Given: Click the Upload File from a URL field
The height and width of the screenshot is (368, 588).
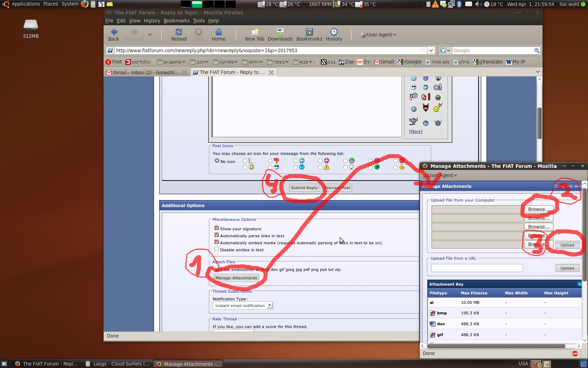Looking at the screenshot, I should pyautogui.click(x=477, y=268).
